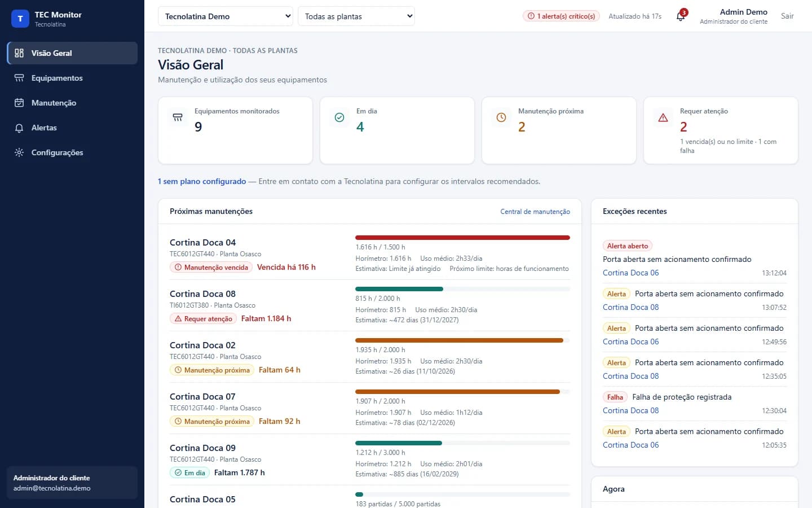Click the 1 alerta(s) crítico(s) badge
The width and height of the screenshot is (812, 508).
pyautogui.click(x=562, y=16)
